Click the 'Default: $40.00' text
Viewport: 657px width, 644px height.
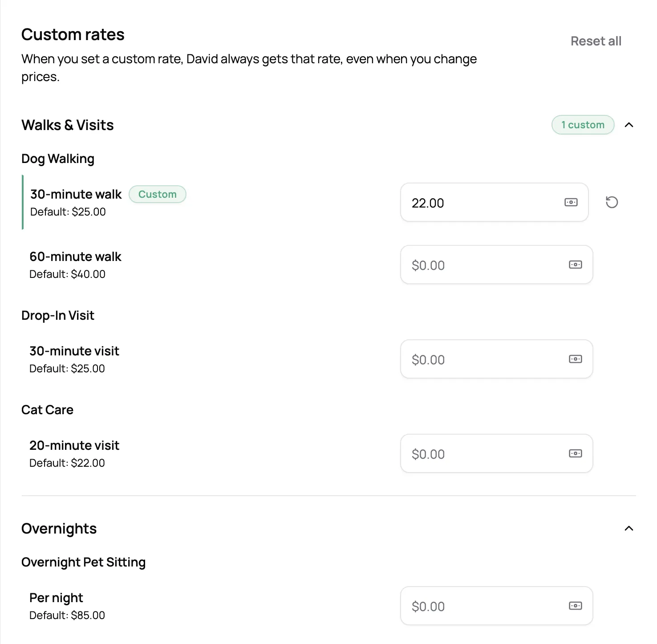point(68,274)
